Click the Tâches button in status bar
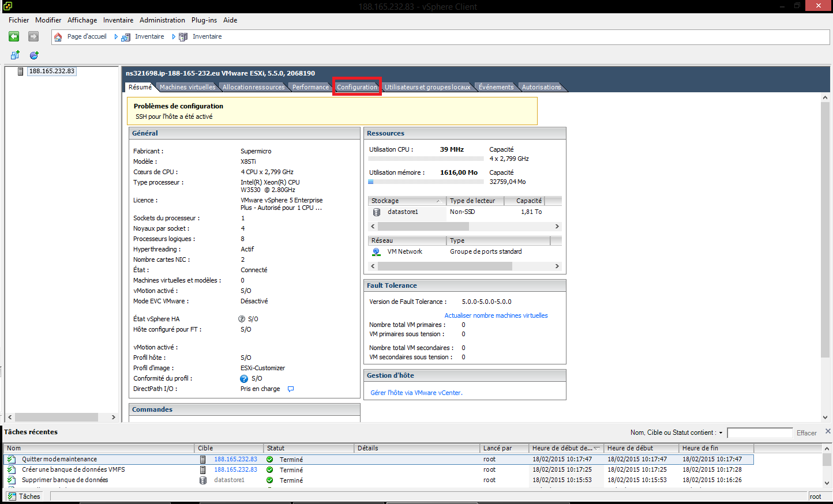This screenshot has width=833, height=504. click(x=24, y=496)
